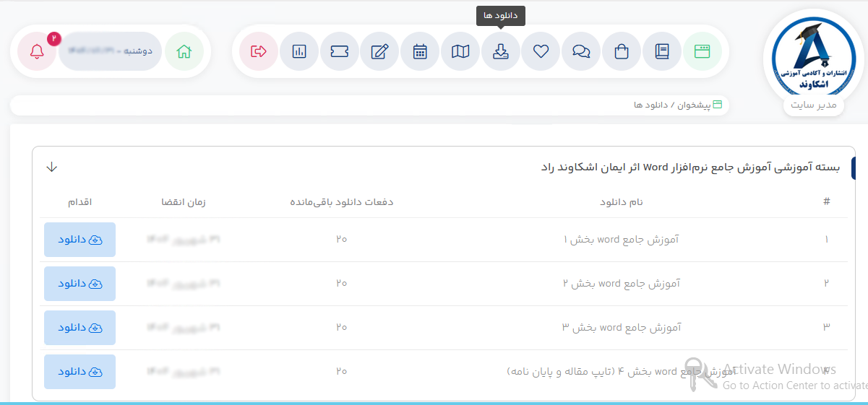Click the Ashkvand academy logo
868x405 pixels.
[813, 58]
